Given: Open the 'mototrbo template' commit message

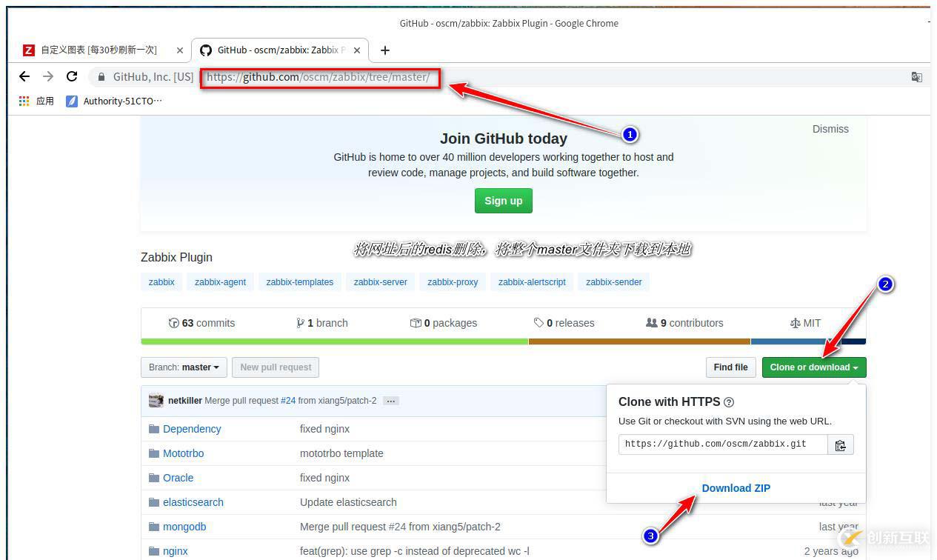Looking at the screenshot, I should click(x=341, y=453).
